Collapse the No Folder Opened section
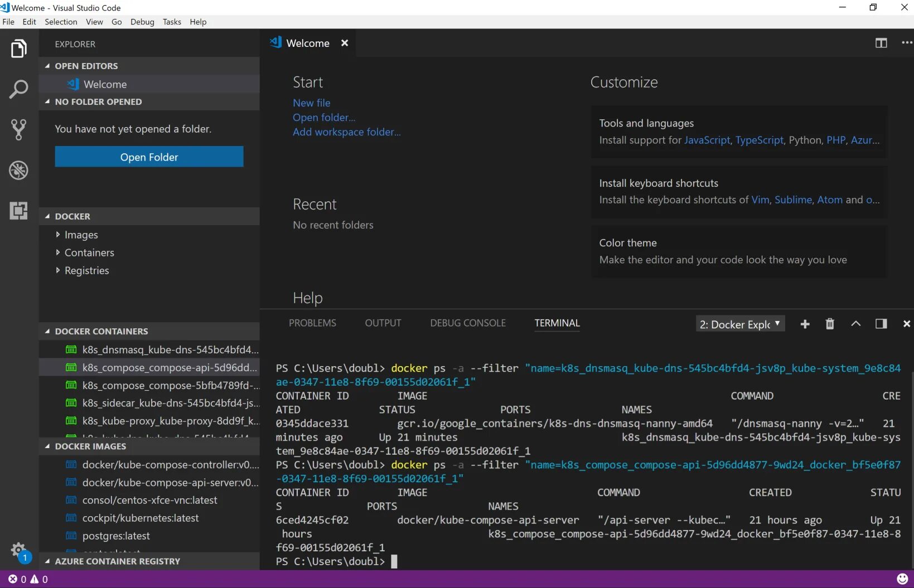Image resolution: width=914 pixels, height=588 pixels. coord(47,101)
